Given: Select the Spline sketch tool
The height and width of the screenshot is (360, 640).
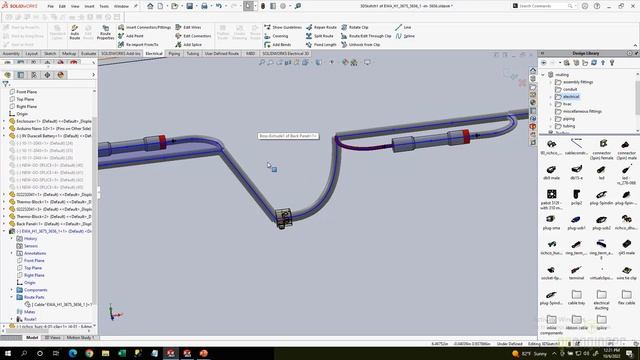Looking at the screenshot, I should click(x=405, y=36).
